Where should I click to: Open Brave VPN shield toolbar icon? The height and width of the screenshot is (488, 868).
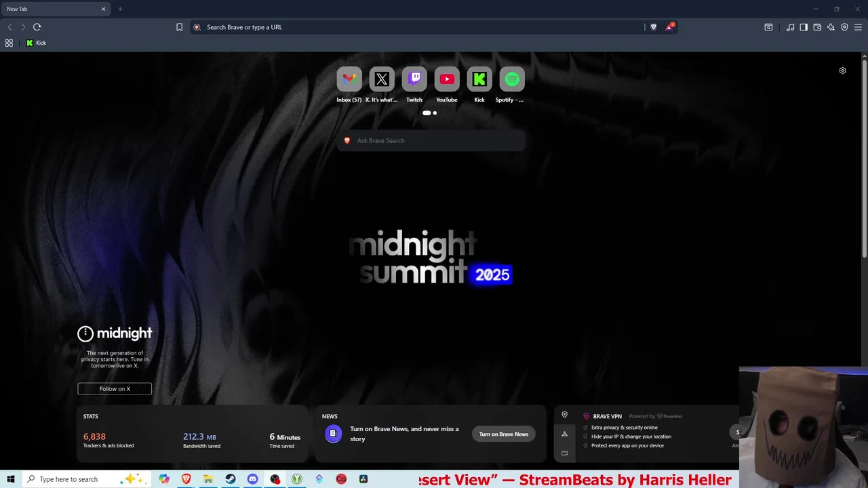coord(844,27)
